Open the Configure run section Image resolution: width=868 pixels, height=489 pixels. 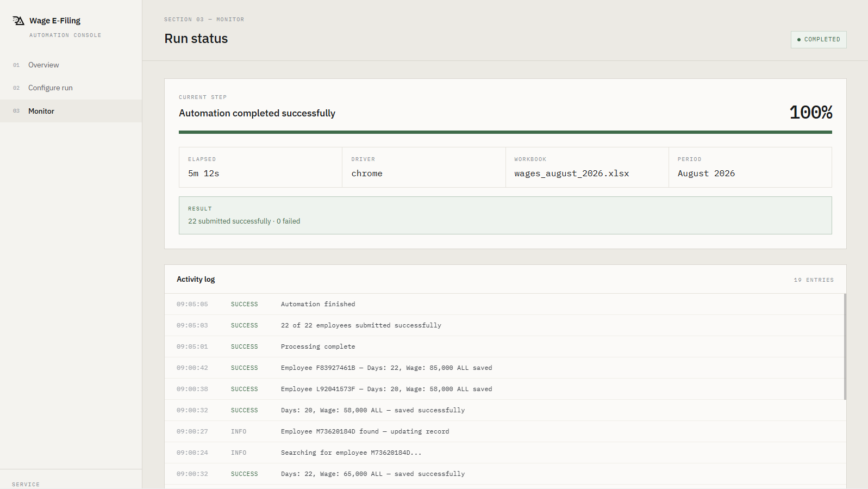click(x=71, y=88)
